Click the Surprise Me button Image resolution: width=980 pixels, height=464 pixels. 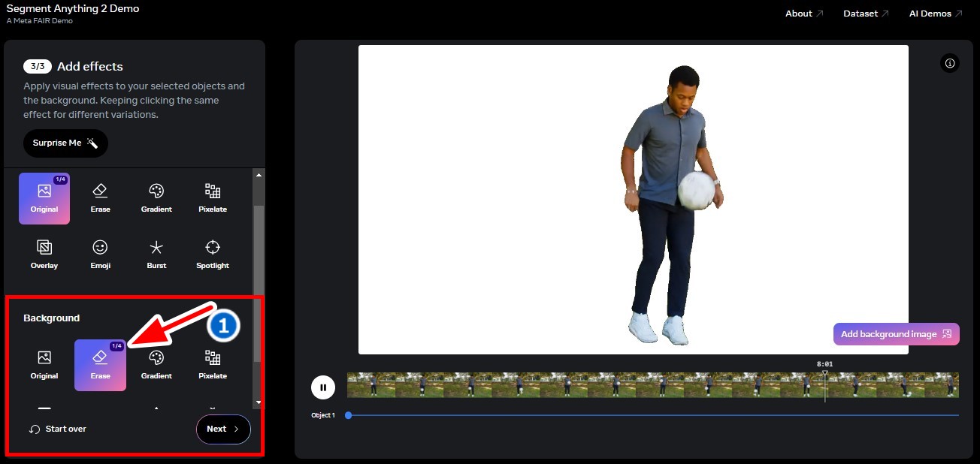click(x=65, y=143)
